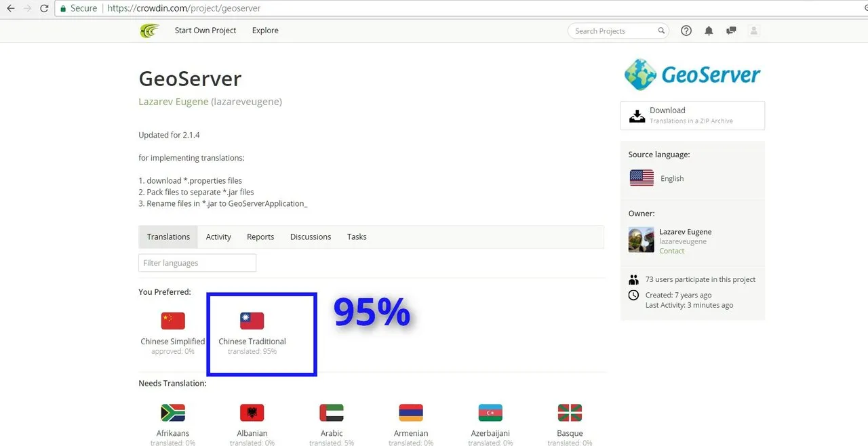
Task: Switch to the Tasks tab
Action: click(357, 237)
